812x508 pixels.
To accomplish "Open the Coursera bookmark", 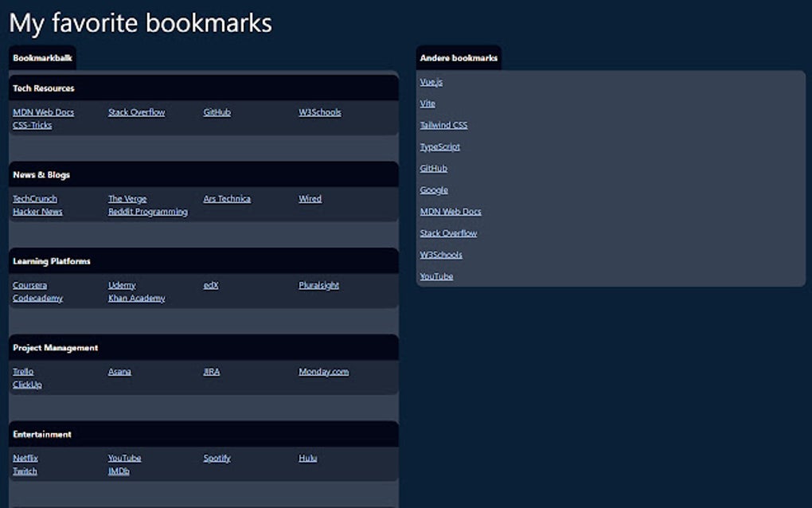I will tap(30, 285).
